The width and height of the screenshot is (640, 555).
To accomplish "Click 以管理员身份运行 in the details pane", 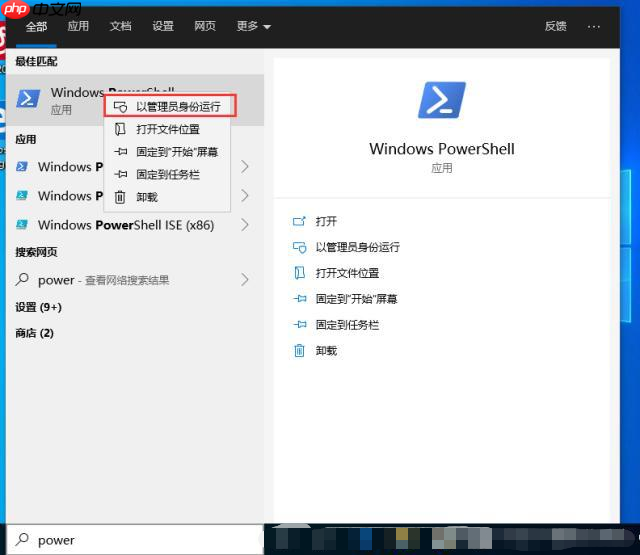I will [x=358, y=247].
